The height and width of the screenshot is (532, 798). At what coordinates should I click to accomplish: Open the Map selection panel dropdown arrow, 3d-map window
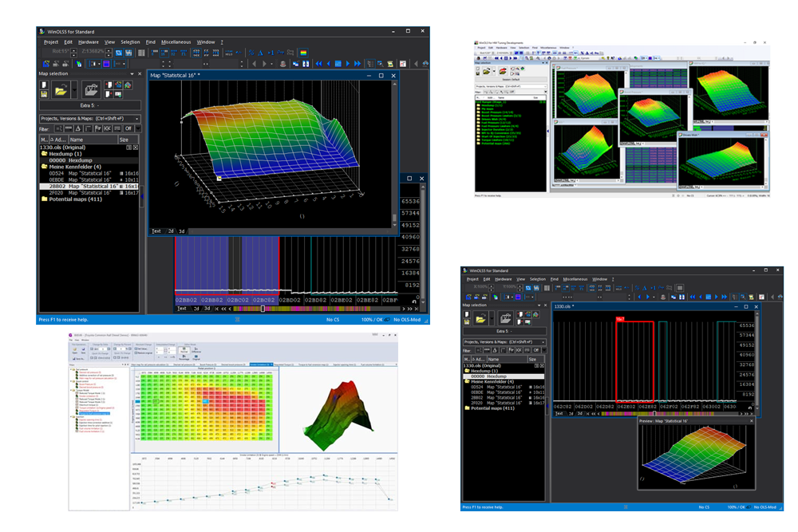132,73
